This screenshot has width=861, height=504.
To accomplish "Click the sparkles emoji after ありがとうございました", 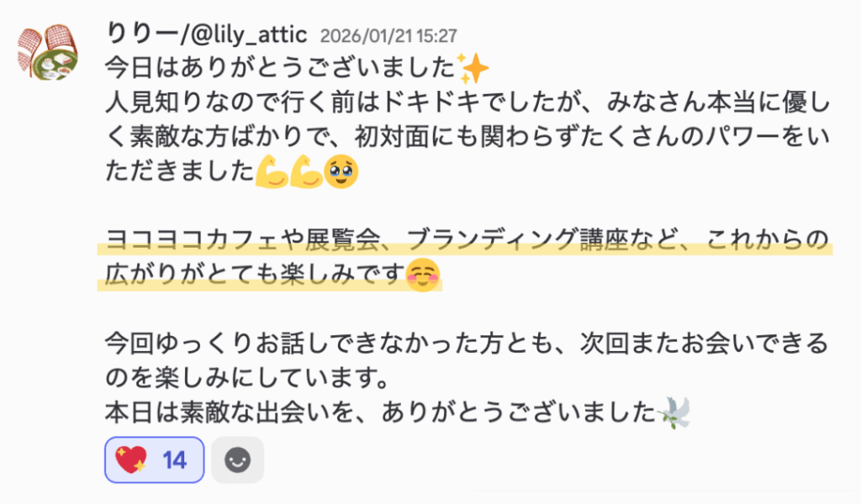I will [x=473, y=69].
